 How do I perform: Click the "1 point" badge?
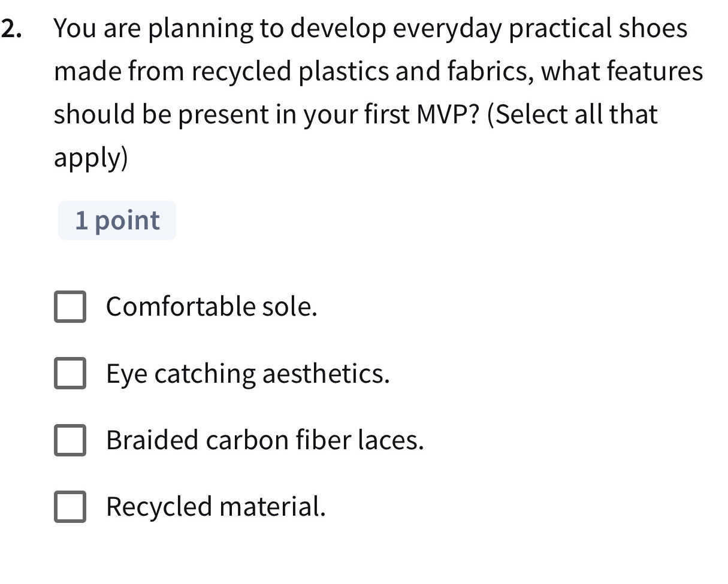tap(117, 220)
